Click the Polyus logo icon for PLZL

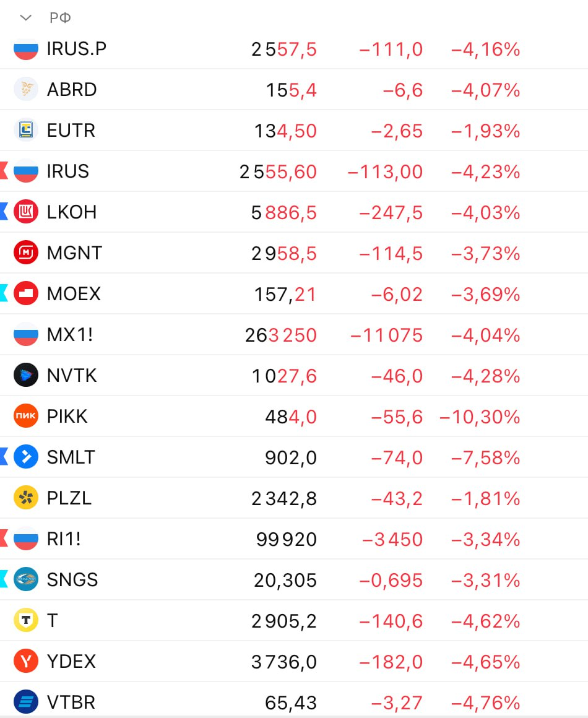click(x=26, y=498)
